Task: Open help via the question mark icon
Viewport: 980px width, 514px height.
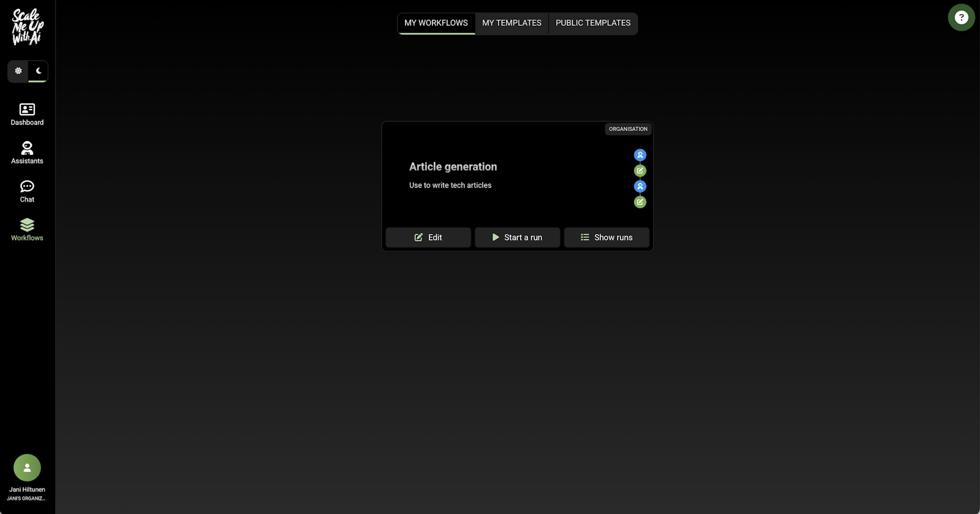Action: click(x=961, y=18)
